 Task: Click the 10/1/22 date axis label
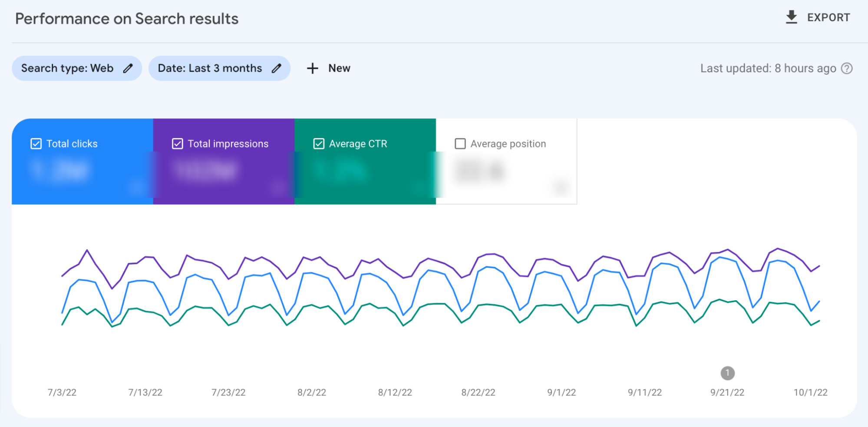tap(810, 392)
